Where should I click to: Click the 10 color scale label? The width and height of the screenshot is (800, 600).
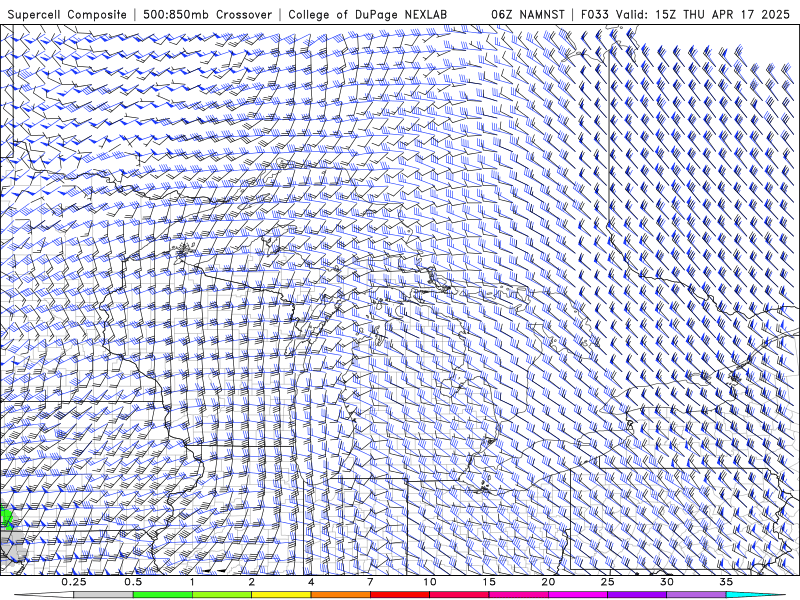430,582
